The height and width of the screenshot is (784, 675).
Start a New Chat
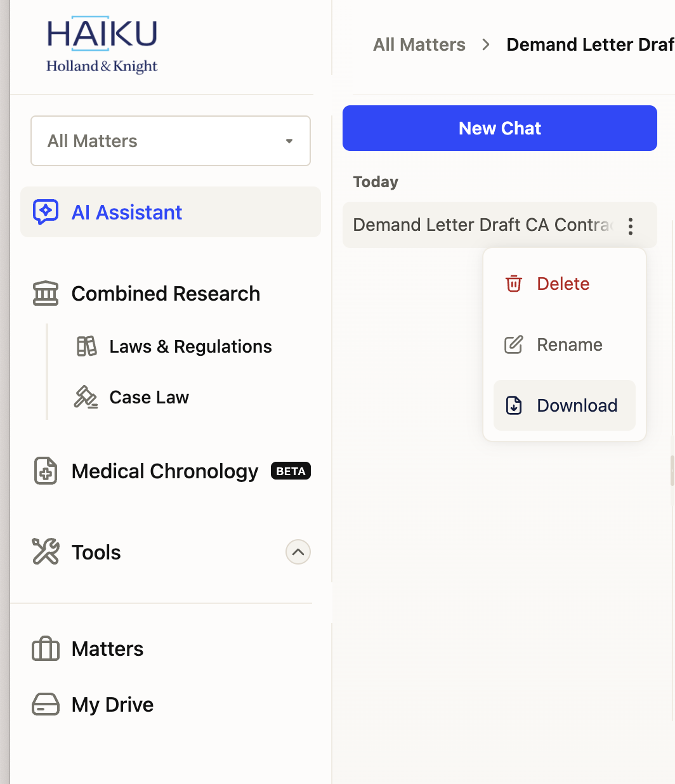click(x=499, y=128)
